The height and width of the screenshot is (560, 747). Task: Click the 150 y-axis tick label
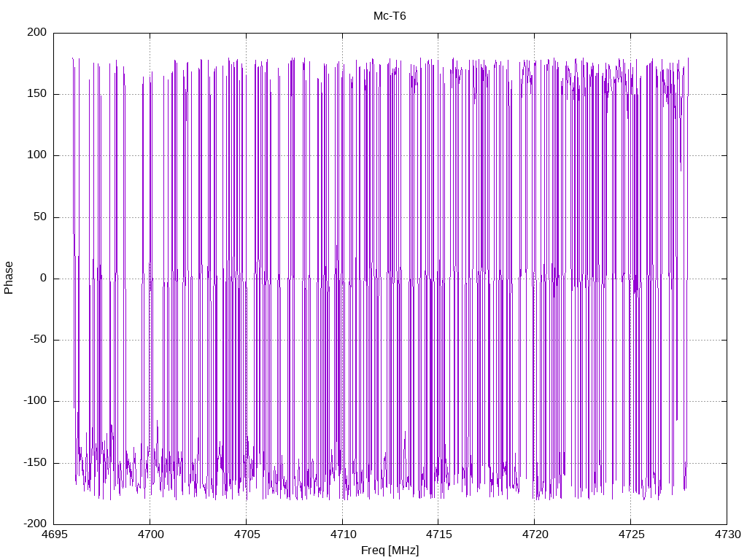click(x=37, y=94)
